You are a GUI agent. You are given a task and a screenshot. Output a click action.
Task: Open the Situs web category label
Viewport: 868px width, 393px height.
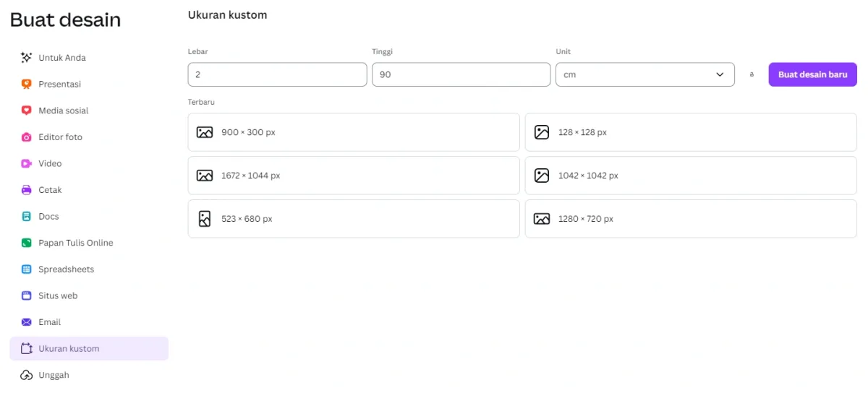tap(58, 295)
